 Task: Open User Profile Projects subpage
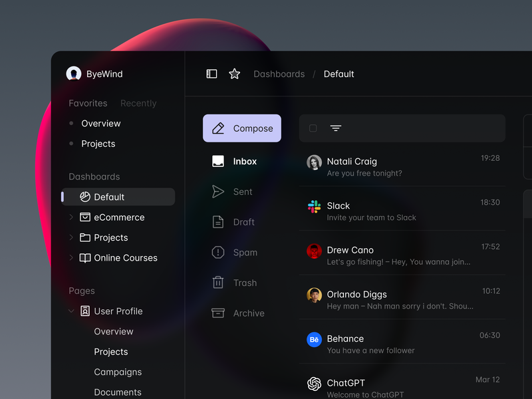[111, 352]
